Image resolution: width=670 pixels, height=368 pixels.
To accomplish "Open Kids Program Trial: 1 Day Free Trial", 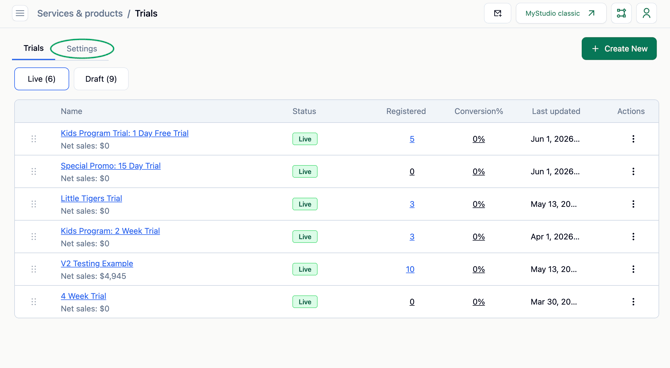I will coord(124,133).
